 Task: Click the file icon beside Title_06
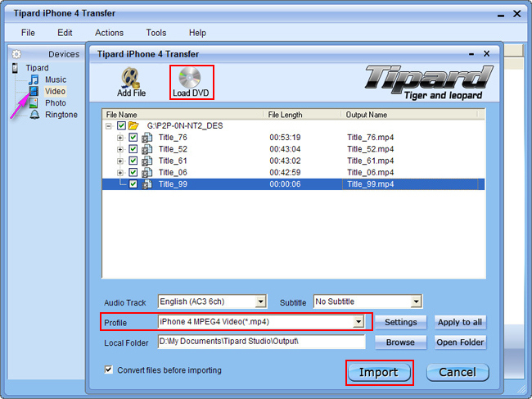tap(147, 173)
